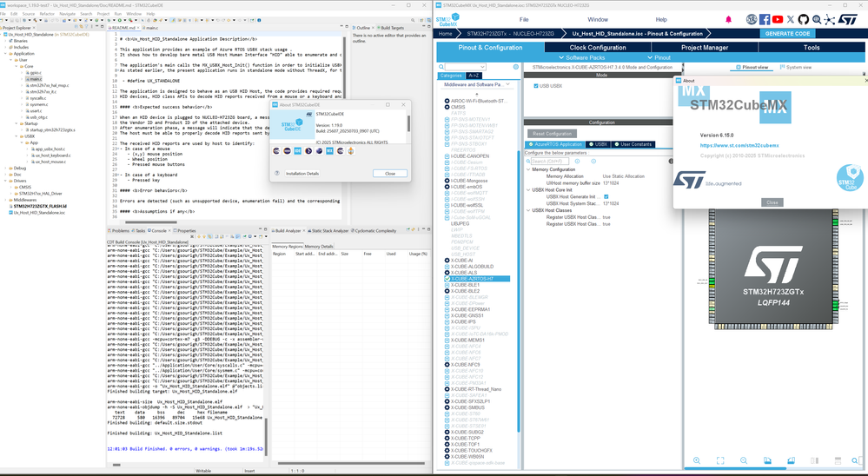Viewport: 868px width, 476px height.
Task: Open Clock Configuration tab
Action: tap(597, 48)
